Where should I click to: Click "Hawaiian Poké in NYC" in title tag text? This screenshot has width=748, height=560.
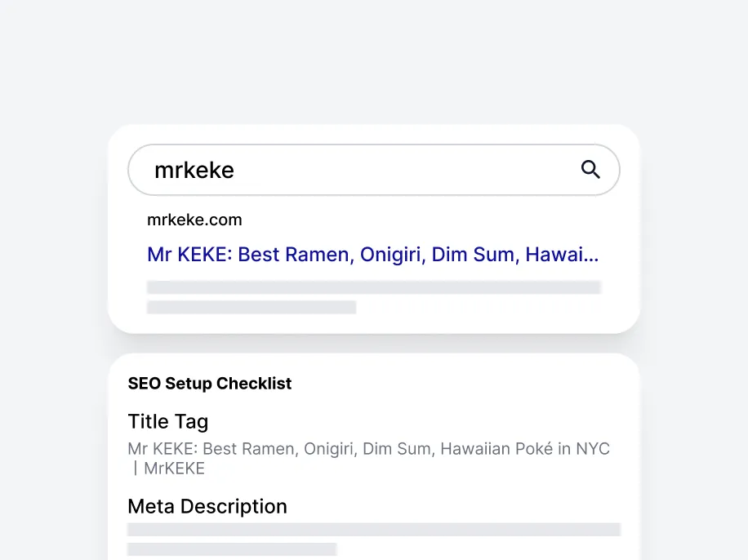[525, 449]
